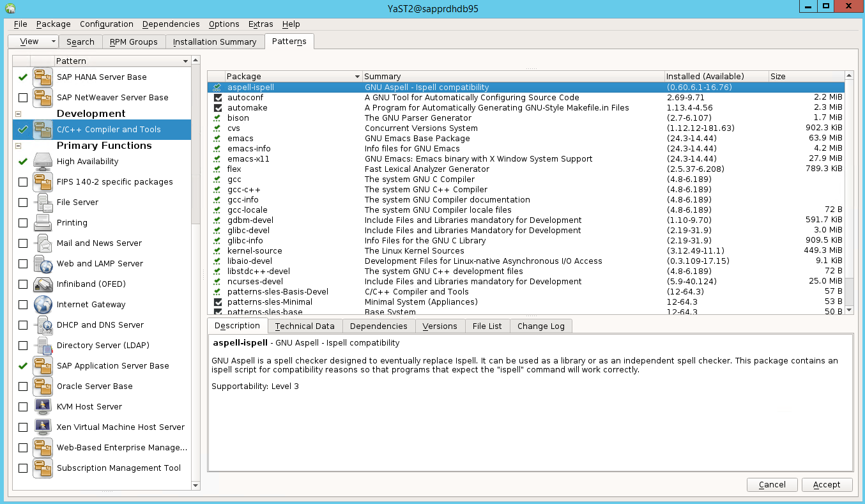Screen dimensions: 865x504
Task: Check the SAP NetWeaver Server Base checkbox
Action: pos(22,97)
